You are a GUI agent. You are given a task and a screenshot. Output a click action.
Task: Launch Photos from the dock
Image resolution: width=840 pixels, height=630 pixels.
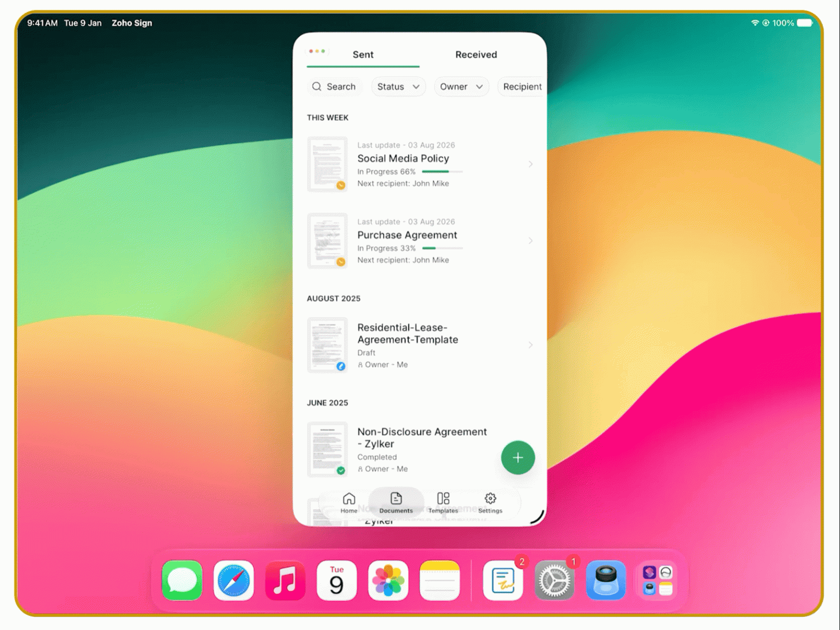tap(388, 581)
